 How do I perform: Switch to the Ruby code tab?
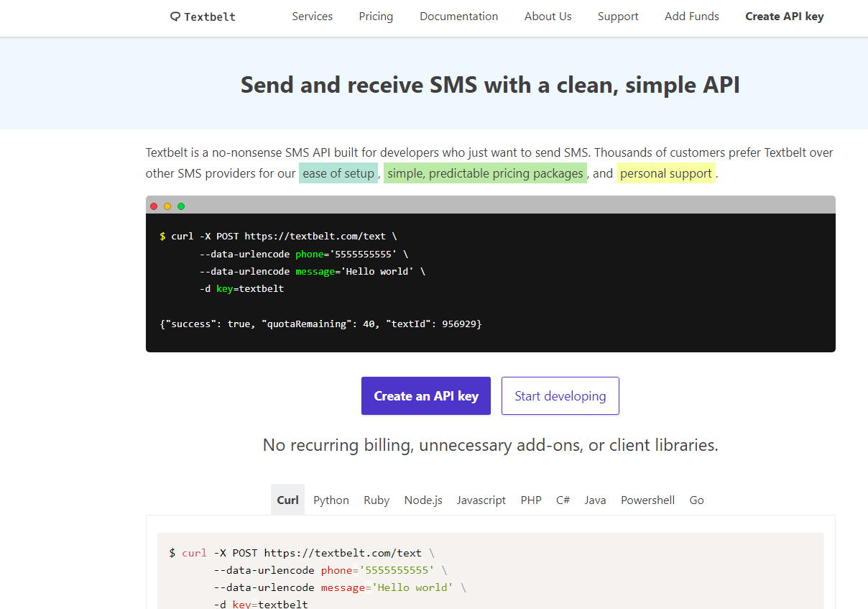(x=377, y=500)
